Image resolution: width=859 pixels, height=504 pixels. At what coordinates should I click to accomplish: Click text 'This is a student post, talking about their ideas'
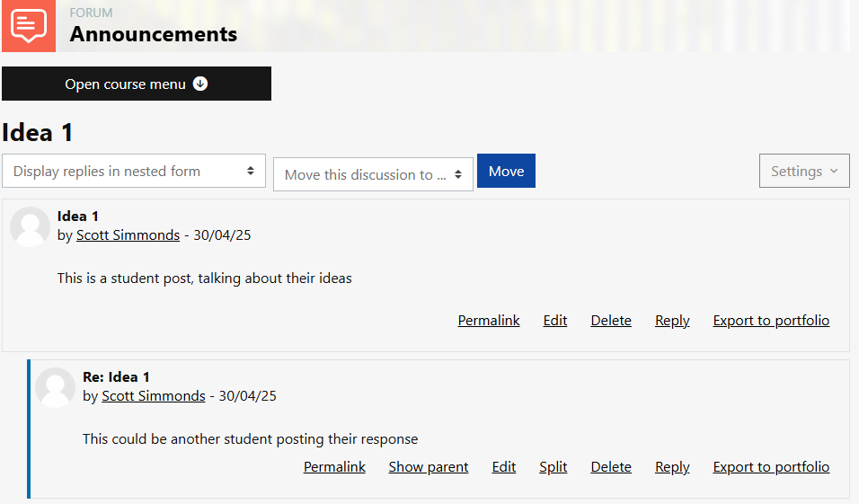tap(204, 279)
